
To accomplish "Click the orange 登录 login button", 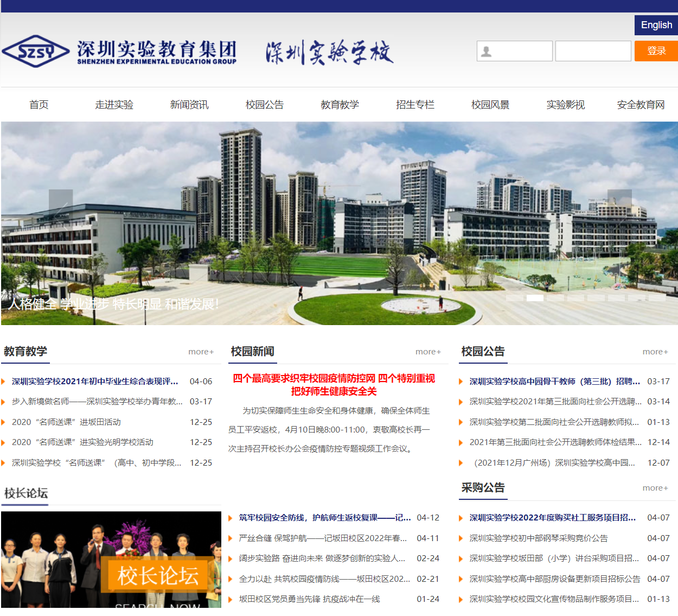I will 656,51.
